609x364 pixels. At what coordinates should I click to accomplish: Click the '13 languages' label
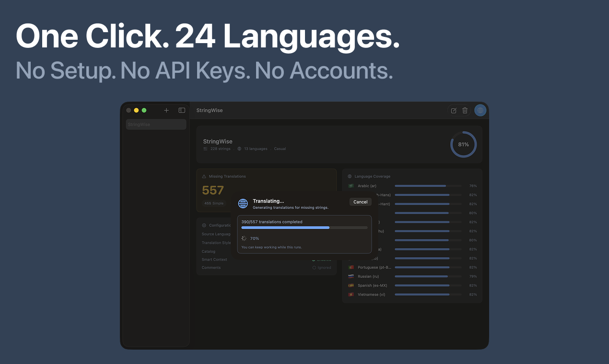(x=256, y=149)
